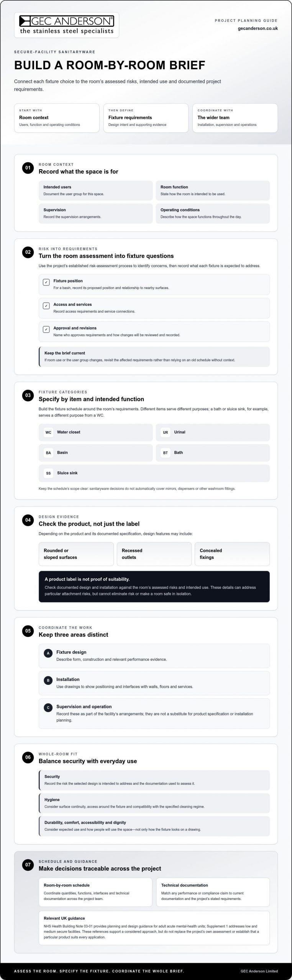Click the step 07 number circle
The width and height of the screenshot is (292, 980).
point(28,865)
